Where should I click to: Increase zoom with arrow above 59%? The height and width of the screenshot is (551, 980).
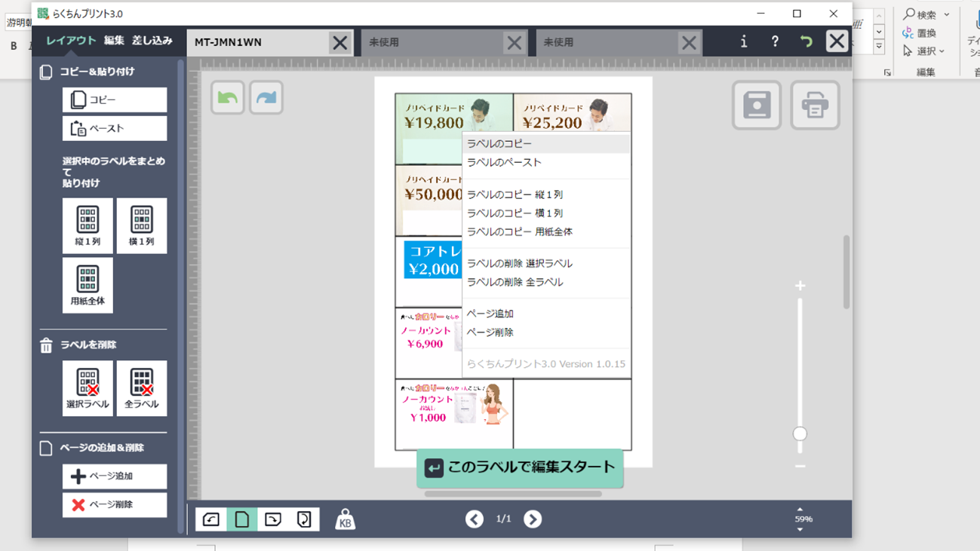coord(800,510)
